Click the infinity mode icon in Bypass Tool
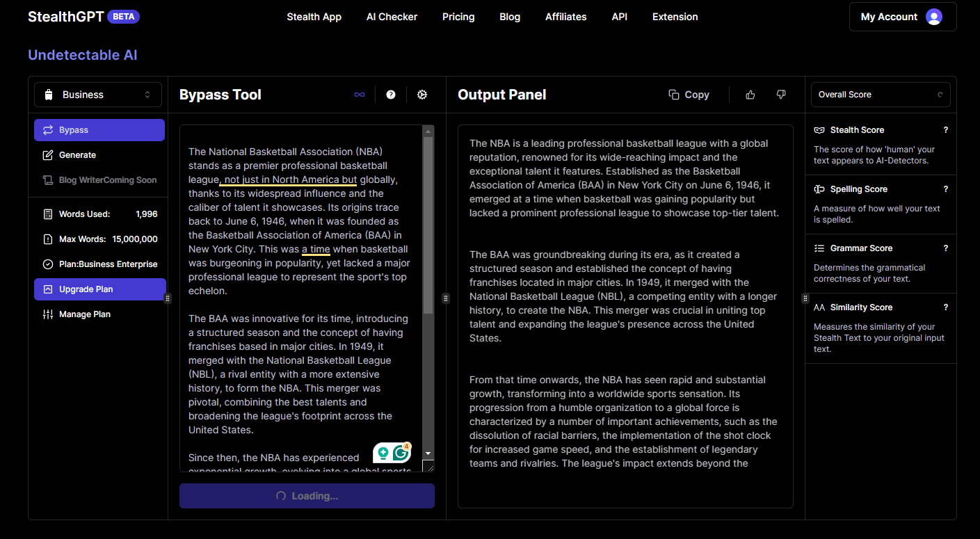The width and height of the screenshot is (980, 539). 360,95
